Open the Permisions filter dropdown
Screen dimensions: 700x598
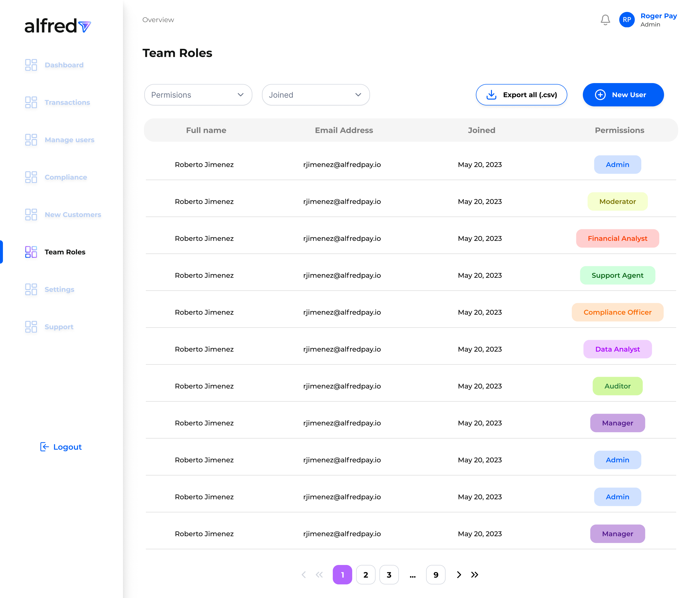point(198,95)
